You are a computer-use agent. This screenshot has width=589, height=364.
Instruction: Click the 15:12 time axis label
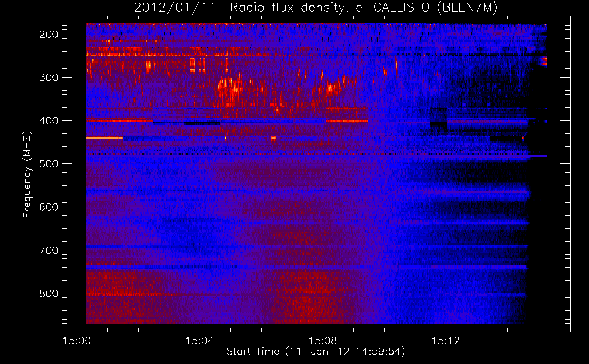tap(446, 341)
